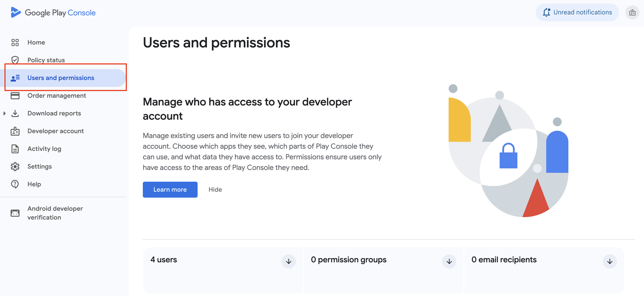Click the Developer account badge icon in sidebar

pyautogui.click(x=15, y=131)
